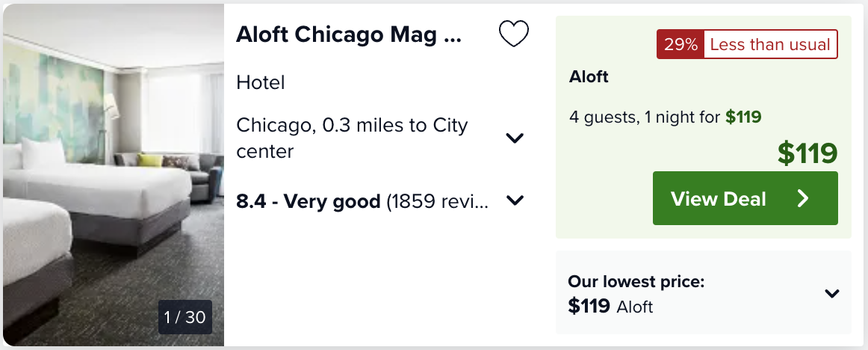
Task: Click the large green $119 price
Action: (807, 153)
